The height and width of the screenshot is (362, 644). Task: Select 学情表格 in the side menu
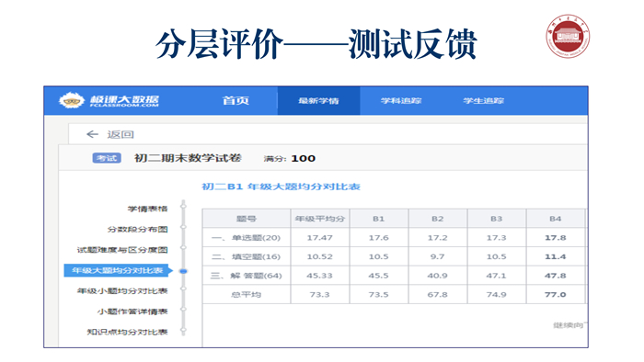coord(147,209)
